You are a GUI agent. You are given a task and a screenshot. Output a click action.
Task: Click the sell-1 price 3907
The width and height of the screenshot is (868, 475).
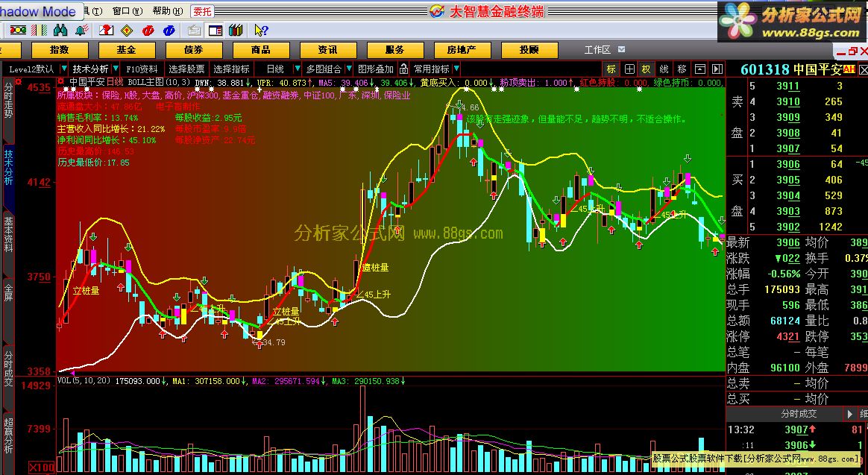787,148
